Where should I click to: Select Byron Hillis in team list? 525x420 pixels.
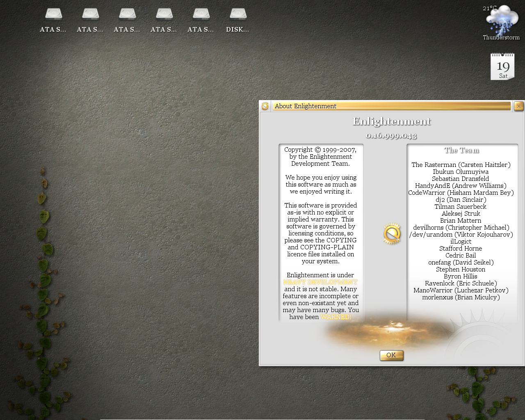point(461,276)
